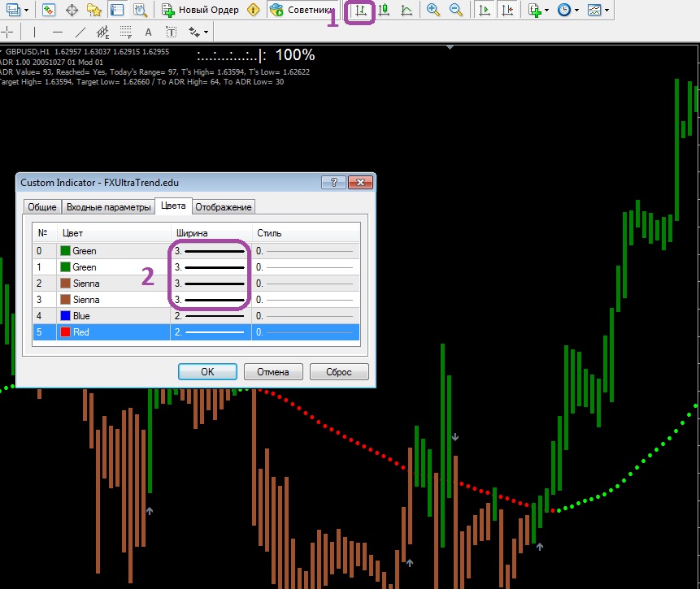Viewport: 700px width, 589px height.
Task: Zoom out the chart with magnifier minus
Action: 456,10
